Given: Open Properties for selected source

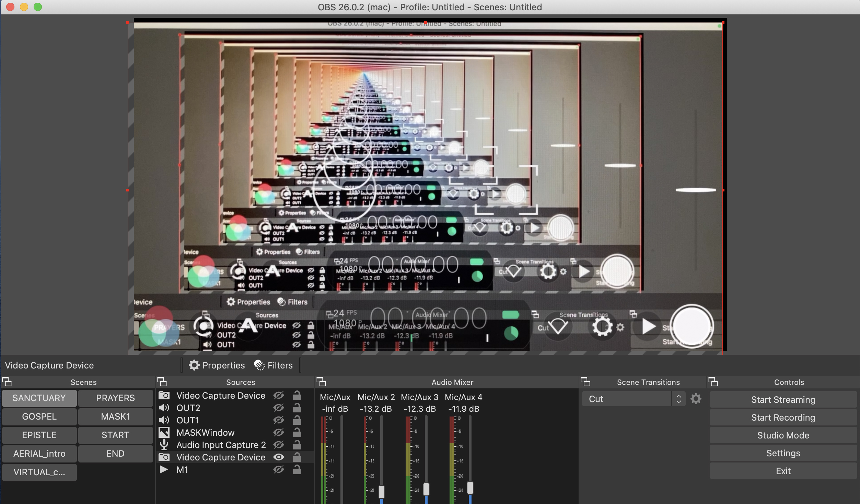Looking at the screenshot, I should [217, 365].
